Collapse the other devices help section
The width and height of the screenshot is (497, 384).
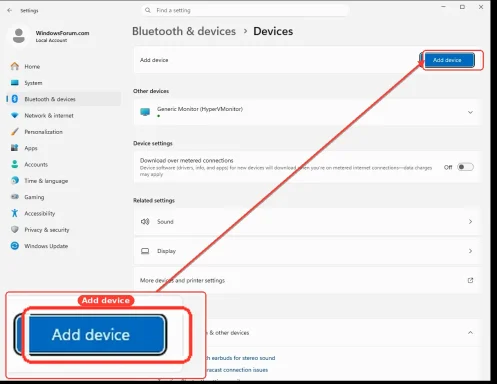(x=470, y=333)
